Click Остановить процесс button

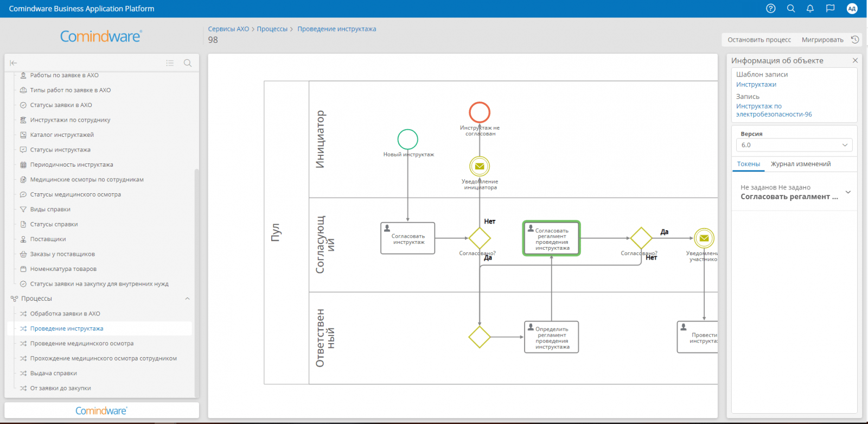click(x=759, y=40)
